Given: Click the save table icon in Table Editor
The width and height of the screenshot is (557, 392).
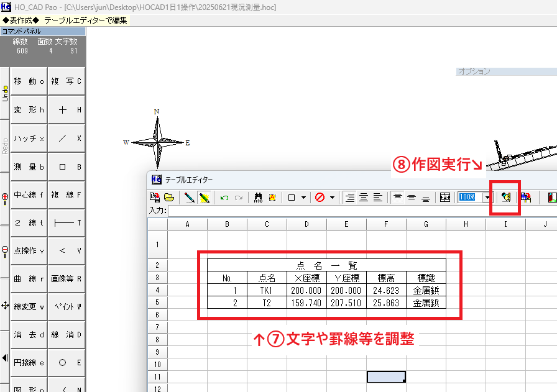Looking at the screenshot, I should [155, 198].
